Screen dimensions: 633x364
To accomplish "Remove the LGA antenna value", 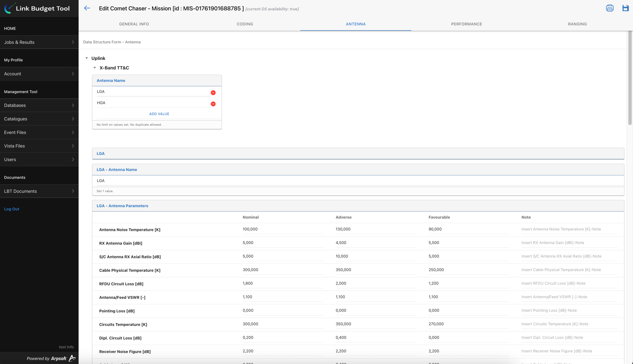I will tap(213, 93).
